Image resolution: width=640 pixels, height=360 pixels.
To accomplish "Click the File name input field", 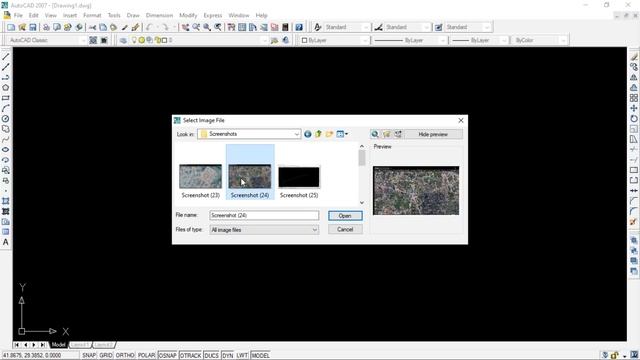I will pyautogui.click(x=264, y=215).
